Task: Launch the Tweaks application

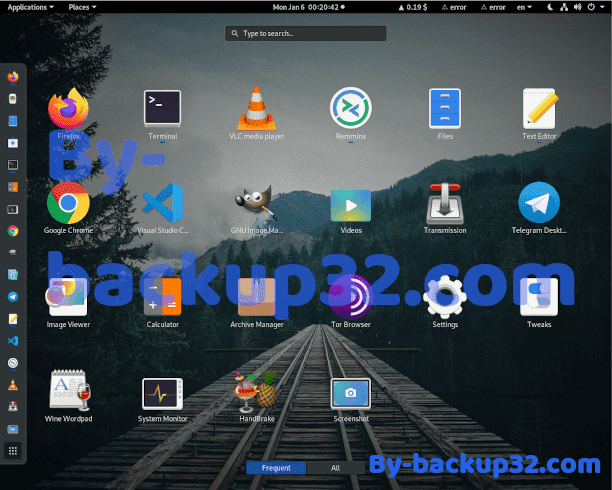Action: point(539,297)
